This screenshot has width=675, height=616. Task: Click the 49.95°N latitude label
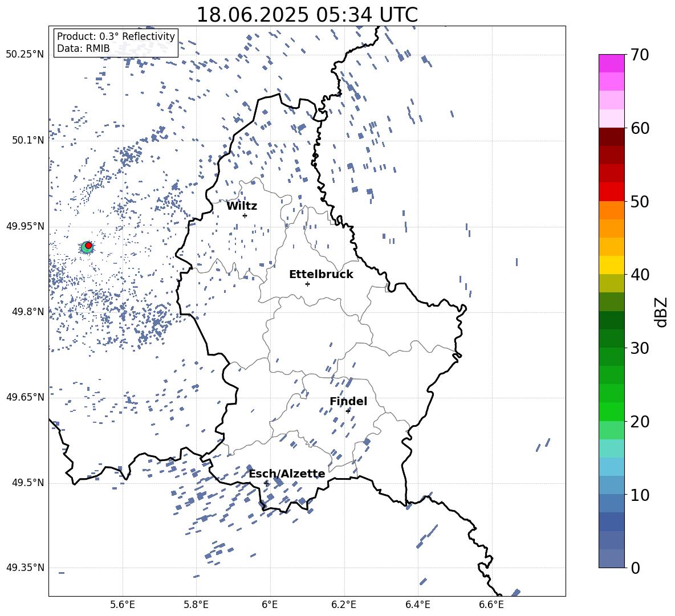(25, 226)
